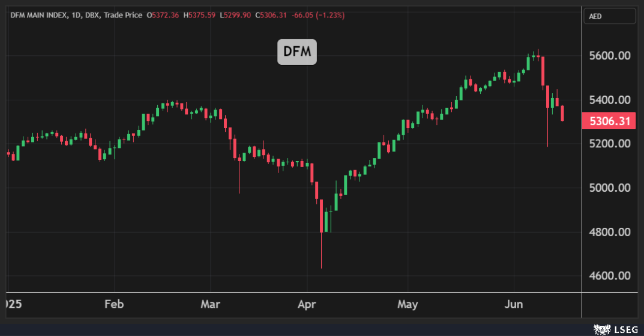Click the 5600.00 price axis label
Screen dimensions: 644x336
coord(610,56)
